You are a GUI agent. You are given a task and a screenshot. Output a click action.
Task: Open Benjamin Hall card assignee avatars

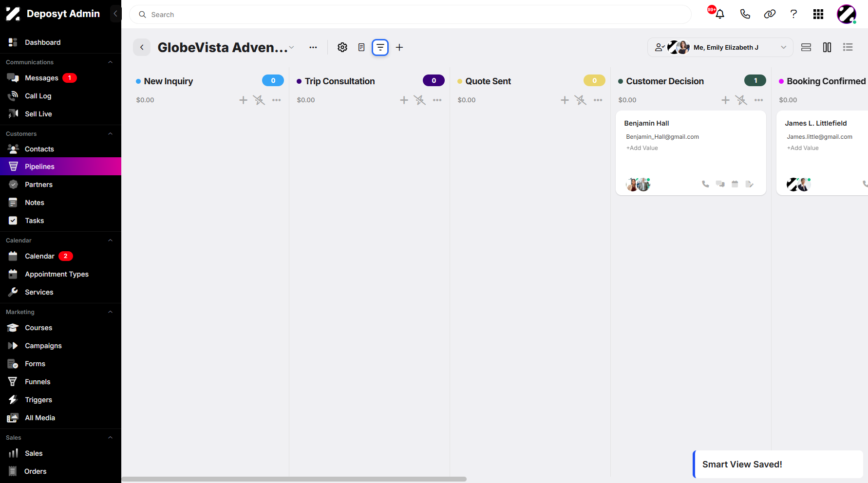click(x=638, y=184)
